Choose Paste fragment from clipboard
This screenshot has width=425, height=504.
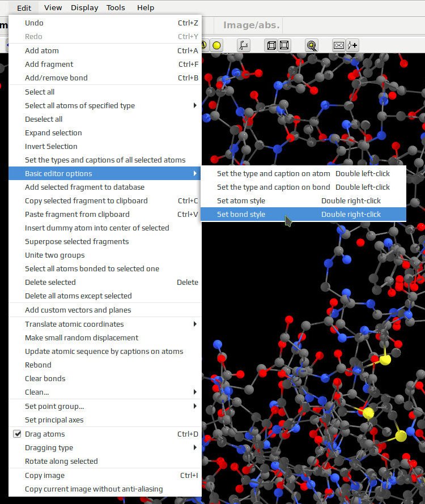pos(105,214)
